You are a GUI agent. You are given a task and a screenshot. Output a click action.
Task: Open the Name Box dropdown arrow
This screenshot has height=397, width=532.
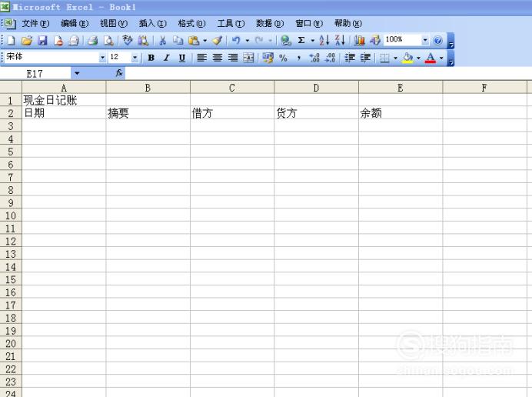[77, 73]
